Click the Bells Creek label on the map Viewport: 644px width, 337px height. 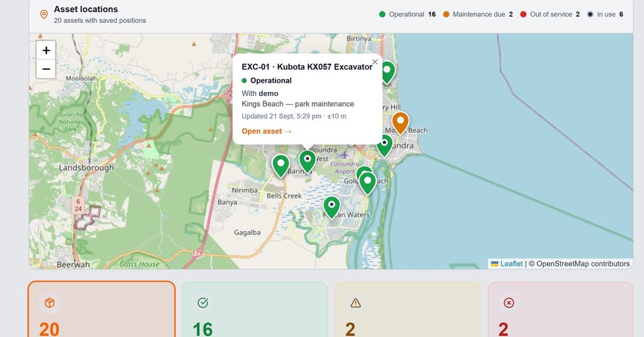(284, 195)
